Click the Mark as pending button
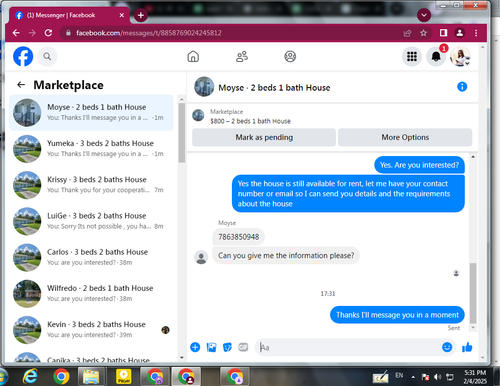The height and width of the screenshot is (386, 500). pyautogui.click(x=264, y=137)
